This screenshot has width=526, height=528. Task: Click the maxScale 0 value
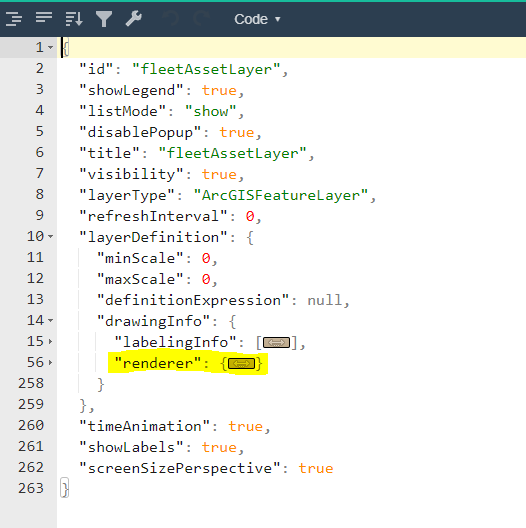click(206, 279)
